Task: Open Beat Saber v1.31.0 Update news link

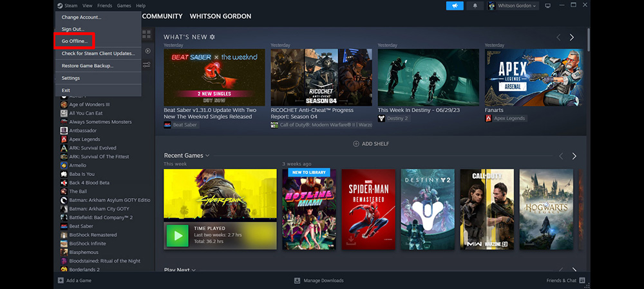Action: click(210, 113)
